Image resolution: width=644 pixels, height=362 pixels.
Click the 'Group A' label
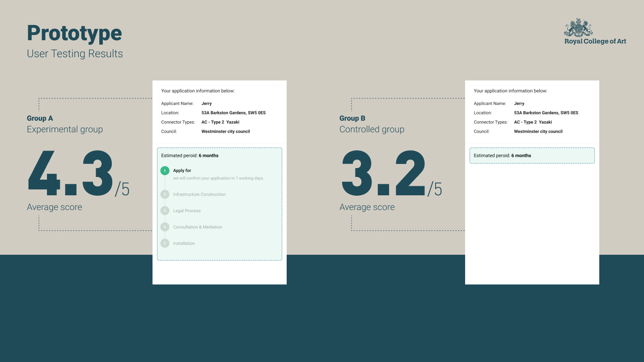click(x=40, y=118)
